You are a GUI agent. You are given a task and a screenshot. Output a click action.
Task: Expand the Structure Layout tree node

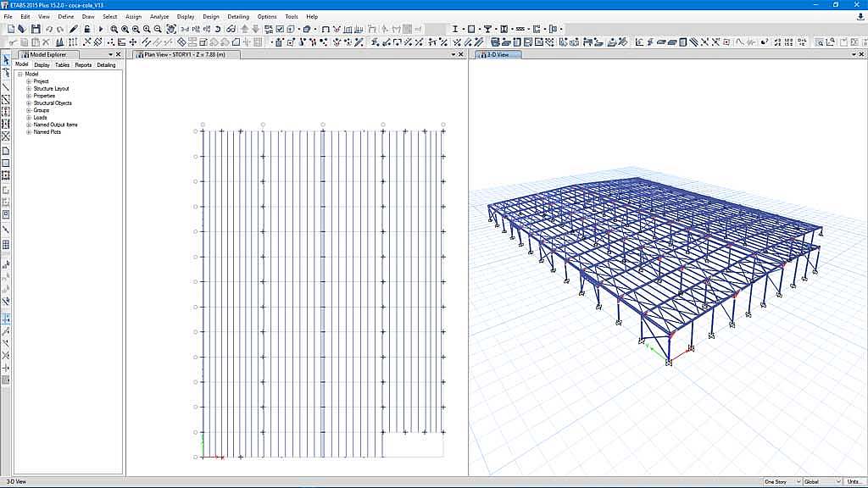point(28,89)
